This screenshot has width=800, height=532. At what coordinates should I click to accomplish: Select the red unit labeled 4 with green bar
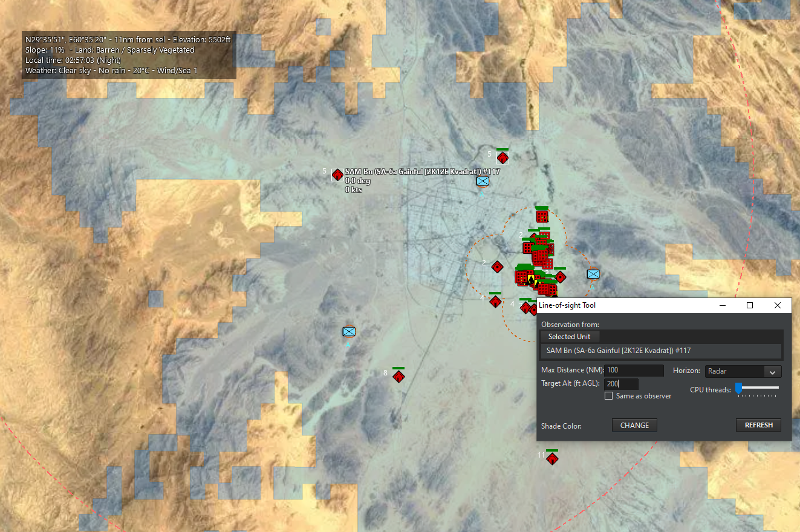[x=495, y=301]
